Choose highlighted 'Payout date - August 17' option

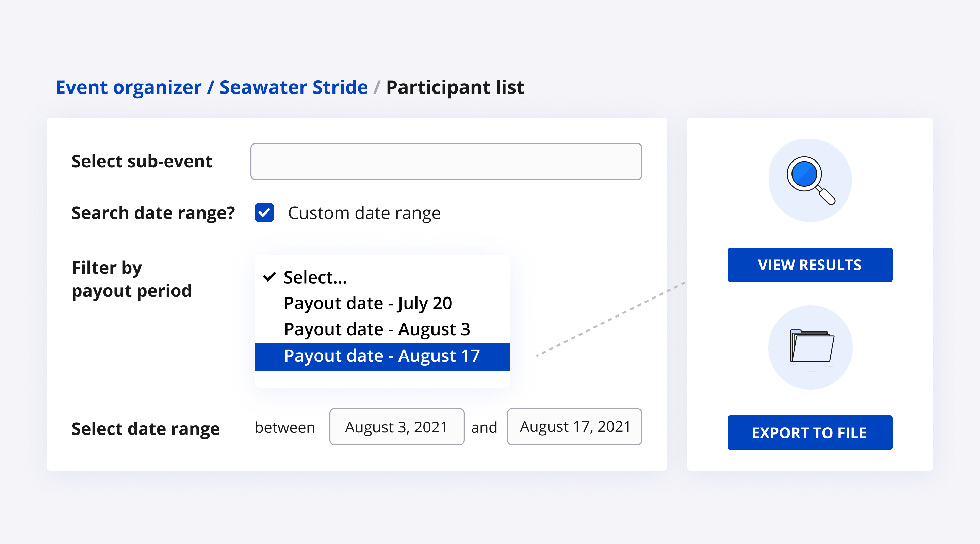point(382,356)
